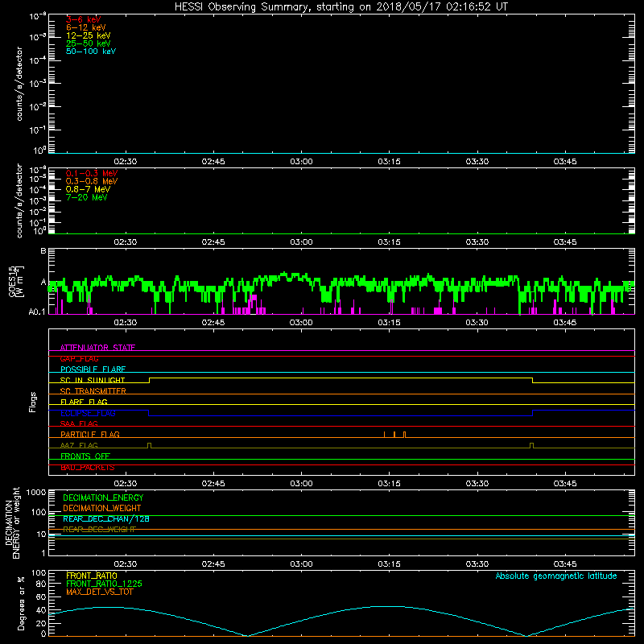Click the 03:15 time label under Flags panel
The width and height of the screenshot is (644, 644).
[389, 484]
